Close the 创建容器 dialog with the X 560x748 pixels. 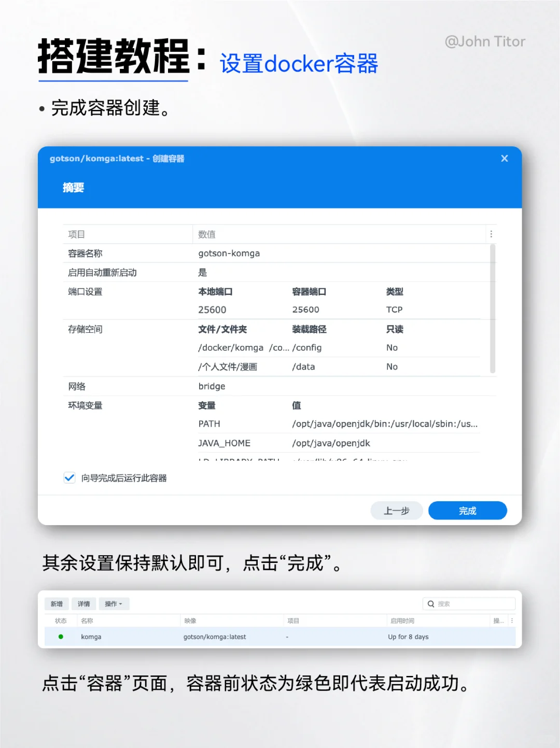coord(504,159)
